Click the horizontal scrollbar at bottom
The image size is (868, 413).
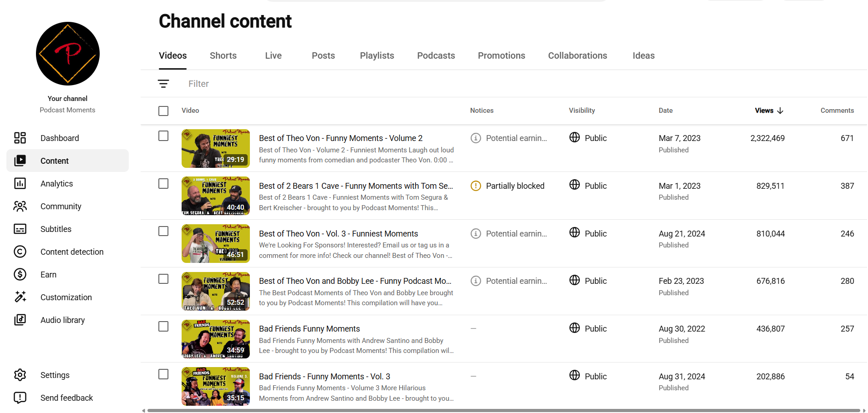(x=503, y=410)
